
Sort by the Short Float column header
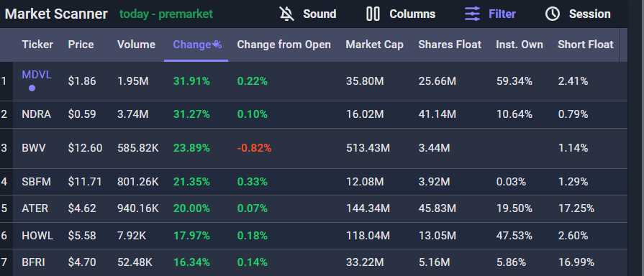tap(585, 45)
